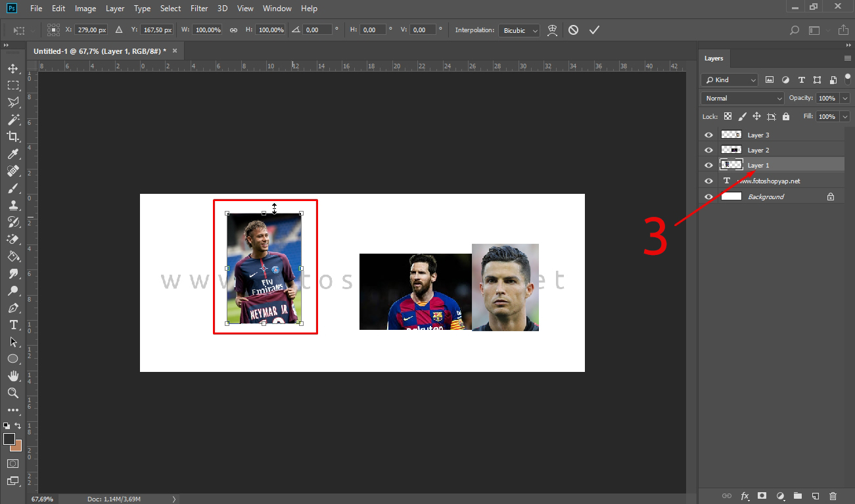Viewport: 855px width, 504px height.
Task: Open the Filter menu
Action: pos(200,9)
